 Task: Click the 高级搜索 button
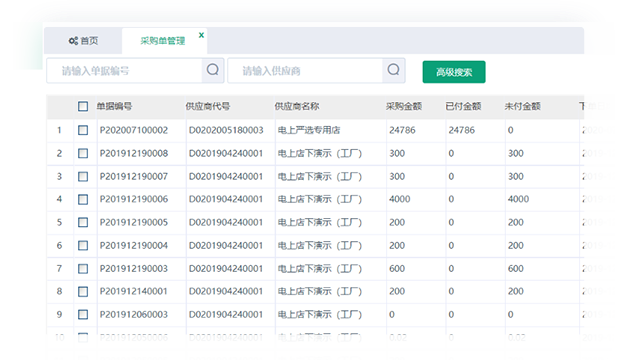454,72
